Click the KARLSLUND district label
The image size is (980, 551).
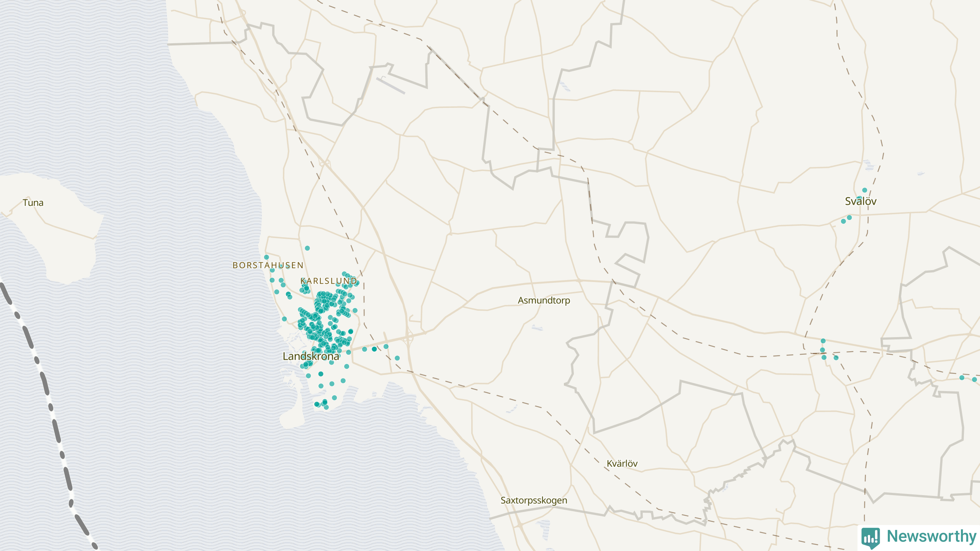point(328,281)
